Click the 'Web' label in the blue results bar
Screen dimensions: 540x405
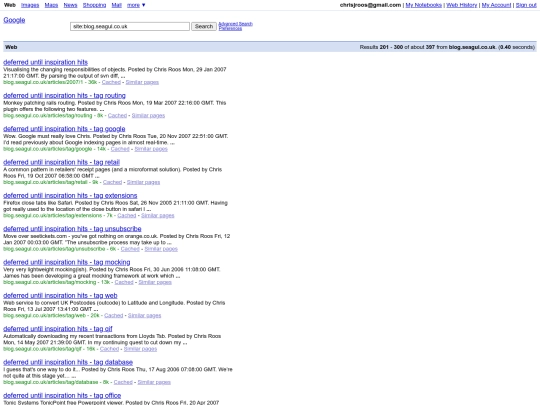pyautogui.click(x=11, y=47)
